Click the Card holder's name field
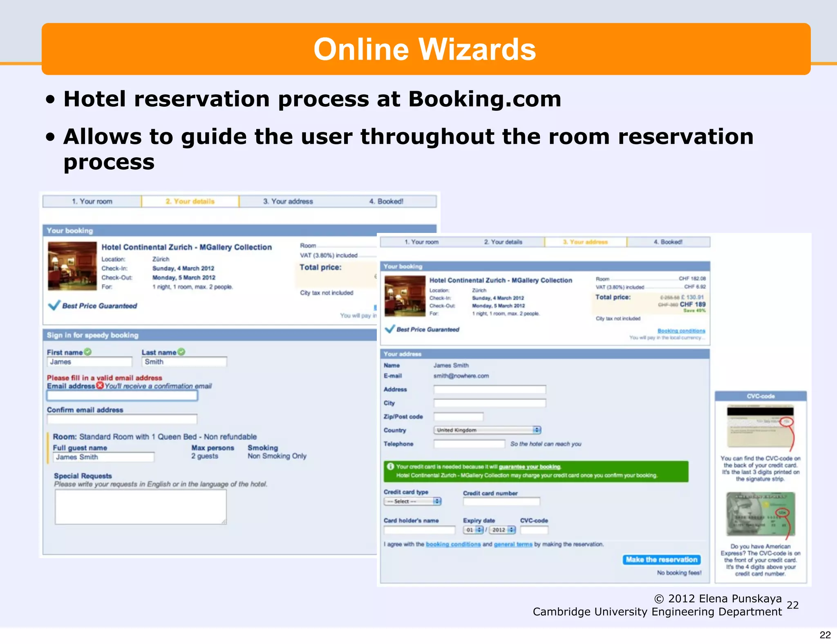Image resolution: width=837 pixels, height=644 pixels. (x=419, y=530)
